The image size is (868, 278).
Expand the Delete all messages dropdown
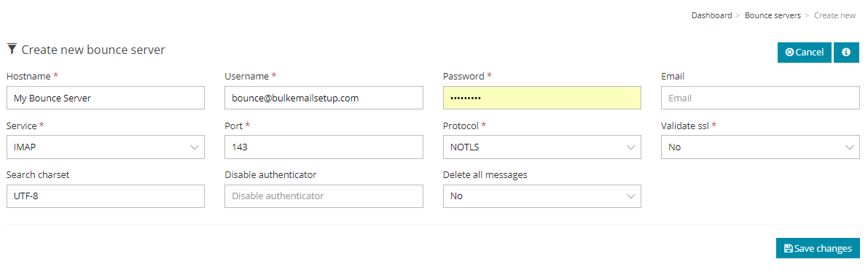[x=542, y=196]
